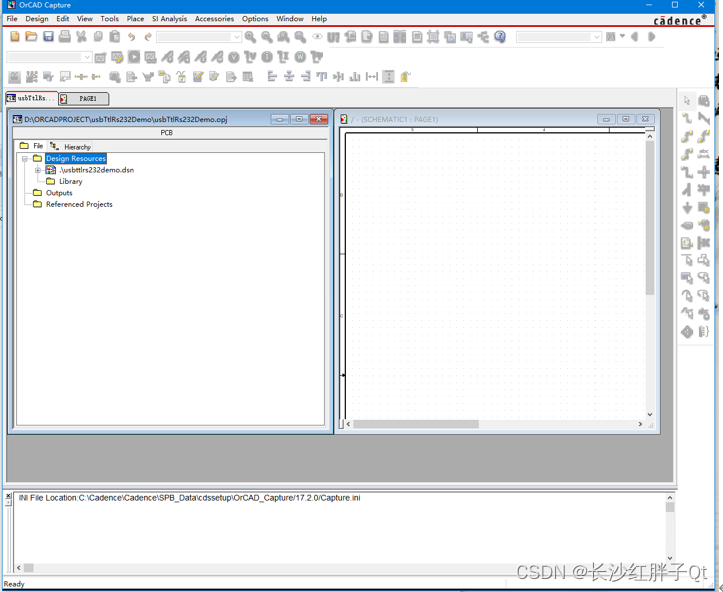Click the forward navigation arrow in toolbar
The height and width of the screenshot is (592, 723).
tap(651, 37)
